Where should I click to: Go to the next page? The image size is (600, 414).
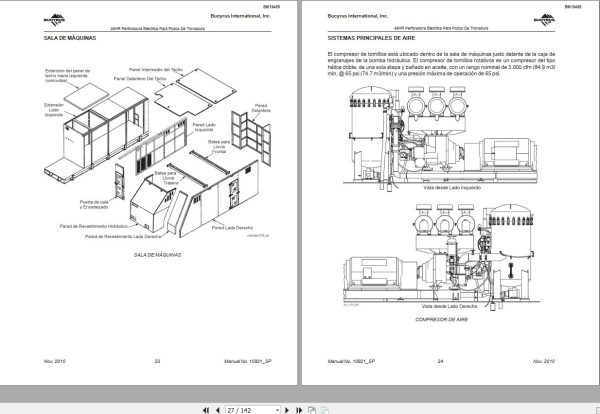point(287,410)
